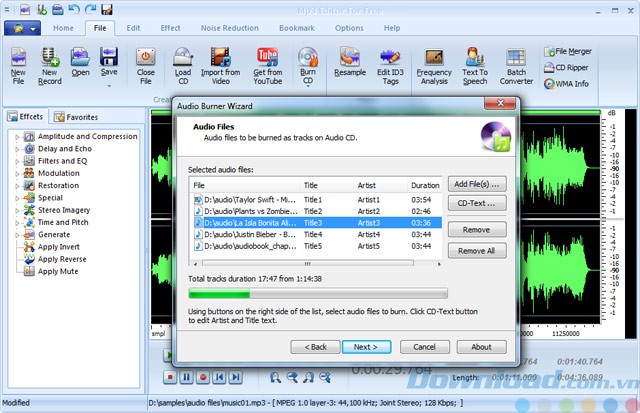Open Edit ID3 Tags tool
Screen dimensions: 640x413
390,66
